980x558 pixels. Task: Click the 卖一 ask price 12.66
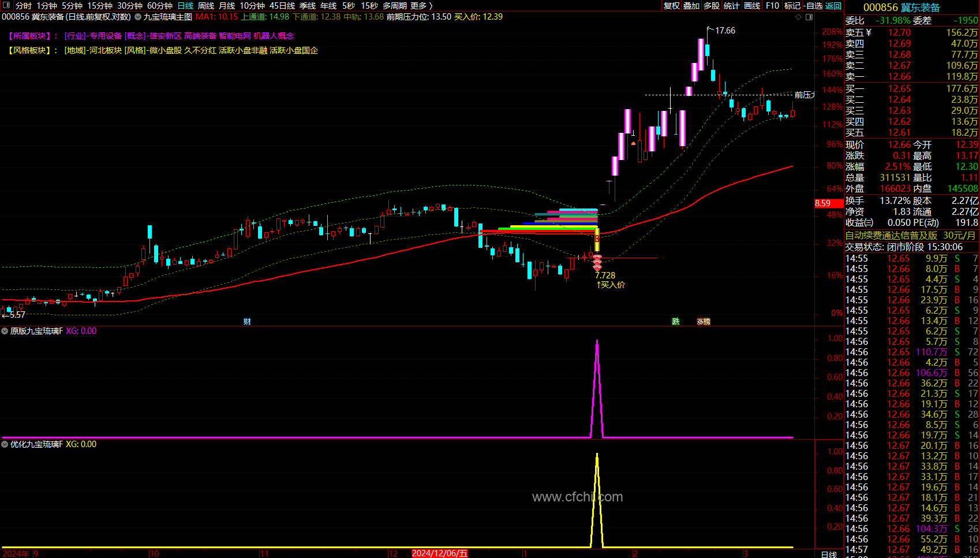[899, 77]
